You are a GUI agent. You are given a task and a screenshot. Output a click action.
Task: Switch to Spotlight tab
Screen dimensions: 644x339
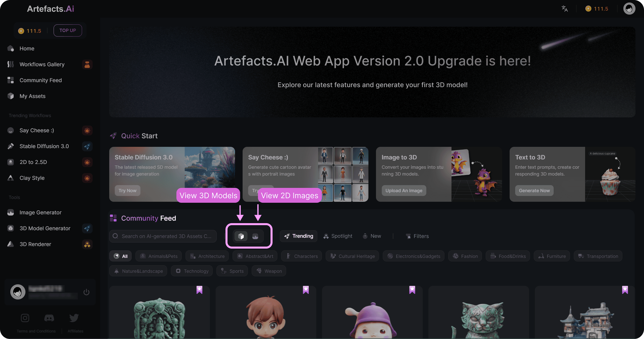click(338, 236)
